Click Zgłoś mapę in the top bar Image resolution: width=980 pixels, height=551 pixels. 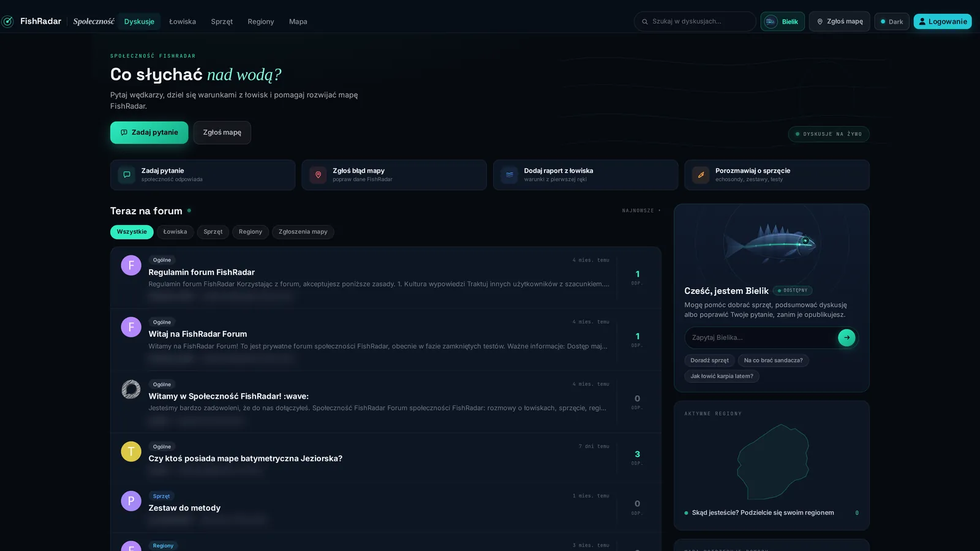coord(840,21)
